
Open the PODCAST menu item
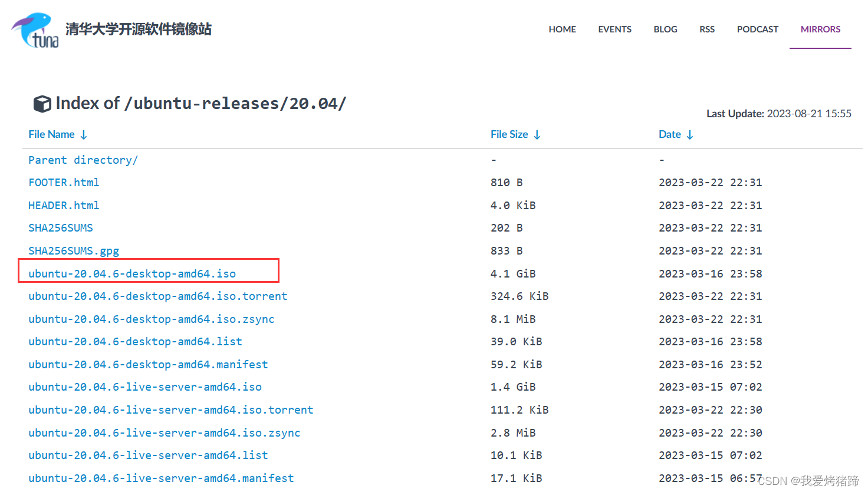pos(758,29)
